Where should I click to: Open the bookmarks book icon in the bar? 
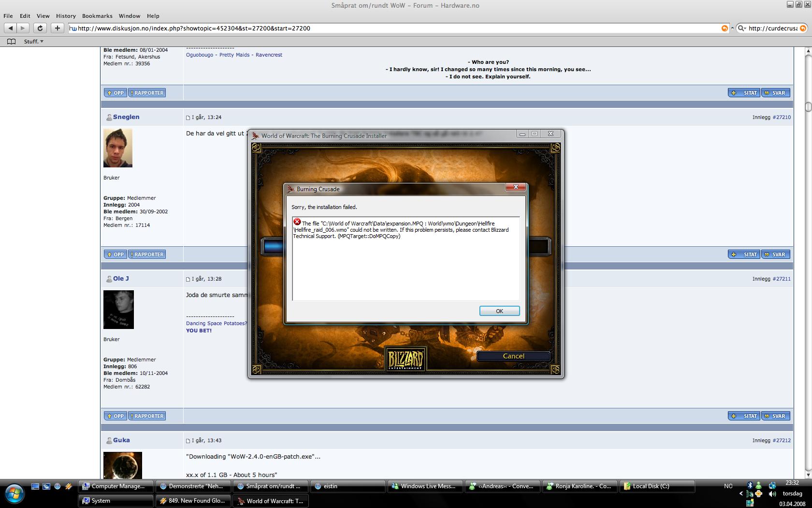coord(11,42)
